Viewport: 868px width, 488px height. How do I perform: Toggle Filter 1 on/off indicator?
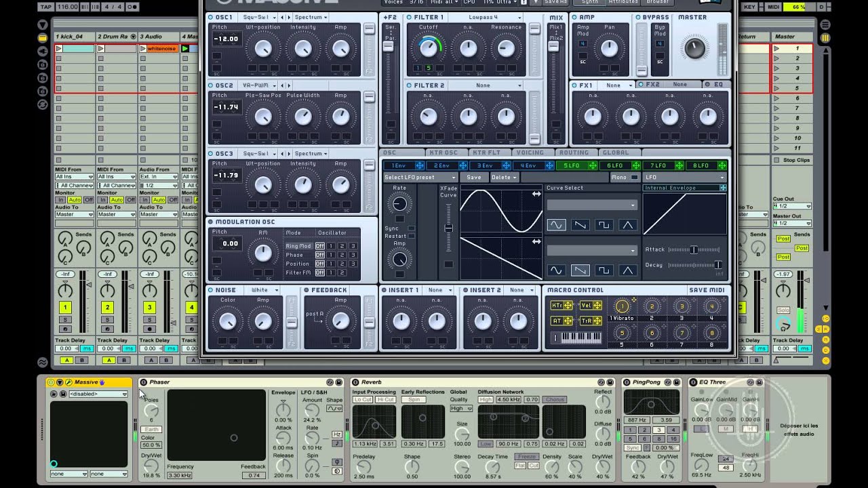(410, 18)
